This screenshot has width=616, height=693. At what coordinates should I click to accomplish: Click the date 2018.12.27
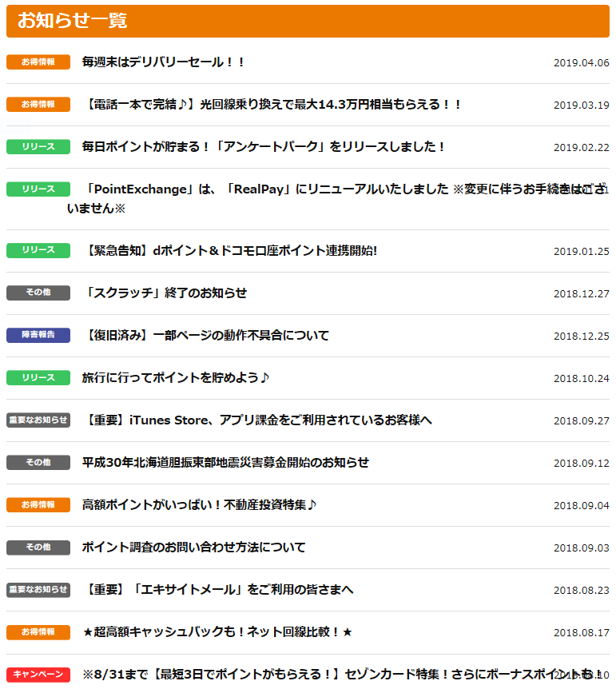[582, 294]
